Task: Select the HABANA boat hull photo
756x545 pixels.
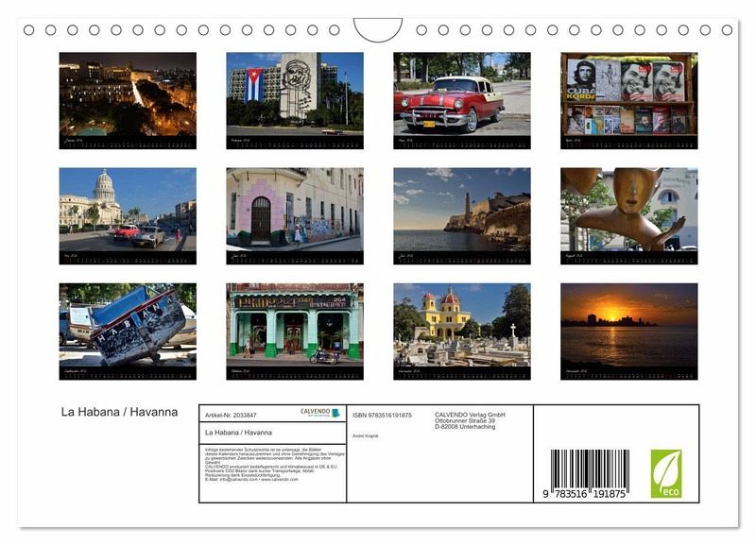Action: 128,332
